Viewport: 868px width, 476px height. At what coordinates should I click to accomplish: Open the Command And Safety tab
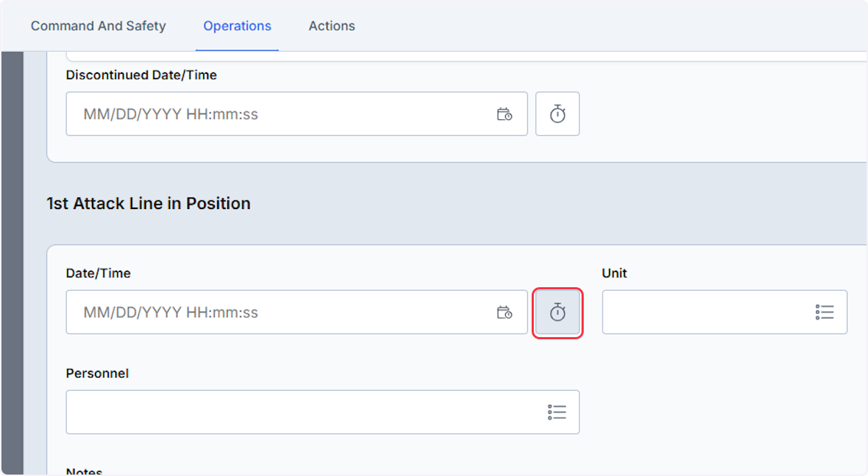click(x=98, y=26)
